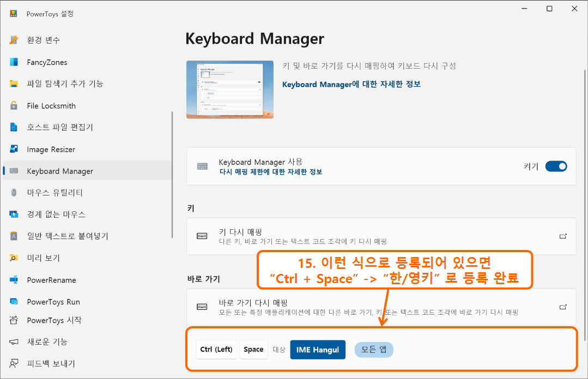Image resolution: width=588 pixels, height=379 pixels.
Task: Open the File Locksmith icon
Action: pyautogui.click(x=13, y=106)
